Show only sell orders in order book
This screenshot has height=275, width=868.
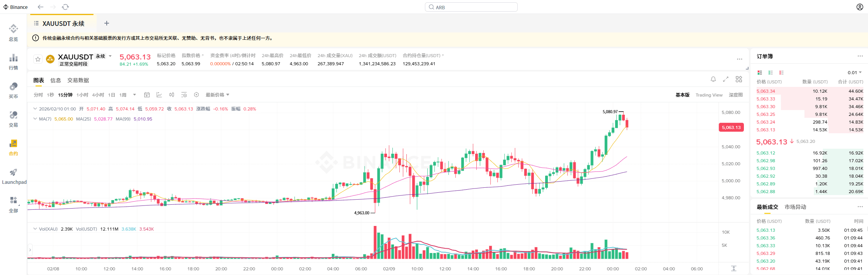[781, 73]
